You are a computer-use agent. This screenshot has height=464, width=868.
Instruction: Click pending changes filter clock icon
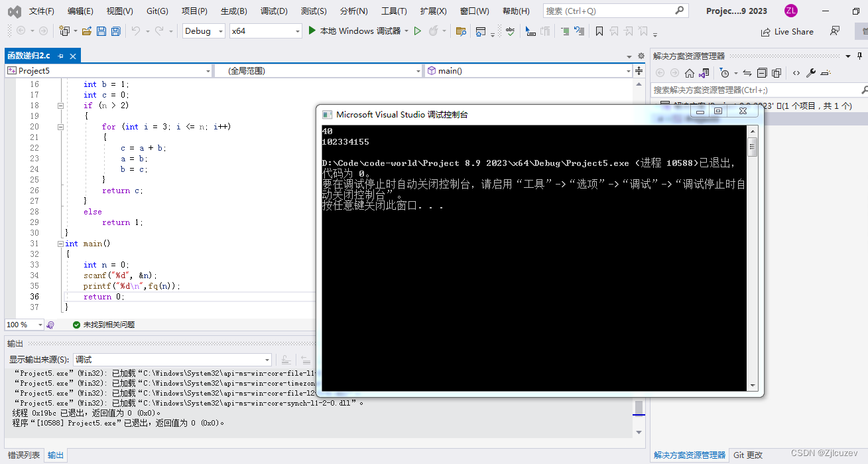pos(725,73)
